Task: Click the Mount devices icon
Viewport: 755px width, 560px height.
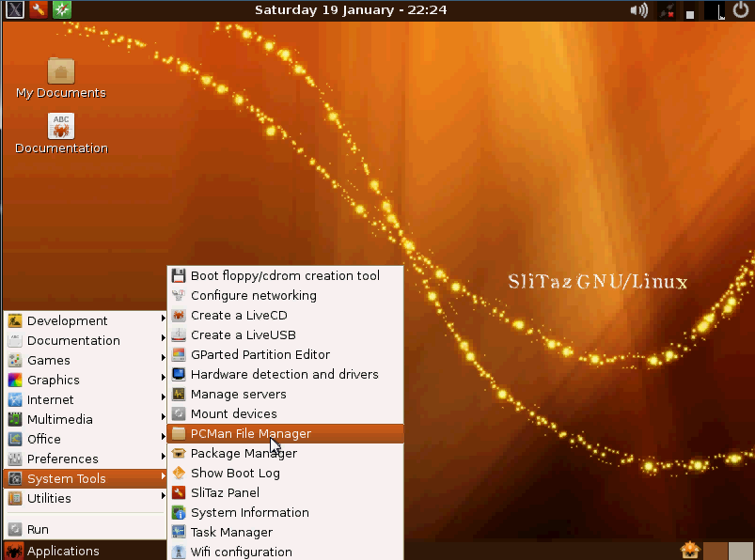Action: 179,413
